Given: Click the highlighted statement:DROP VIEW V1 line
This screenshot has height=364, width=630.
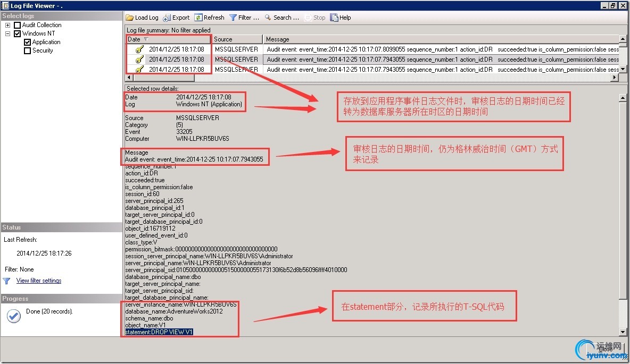Looking at the screenshot, I should (159, 332).
